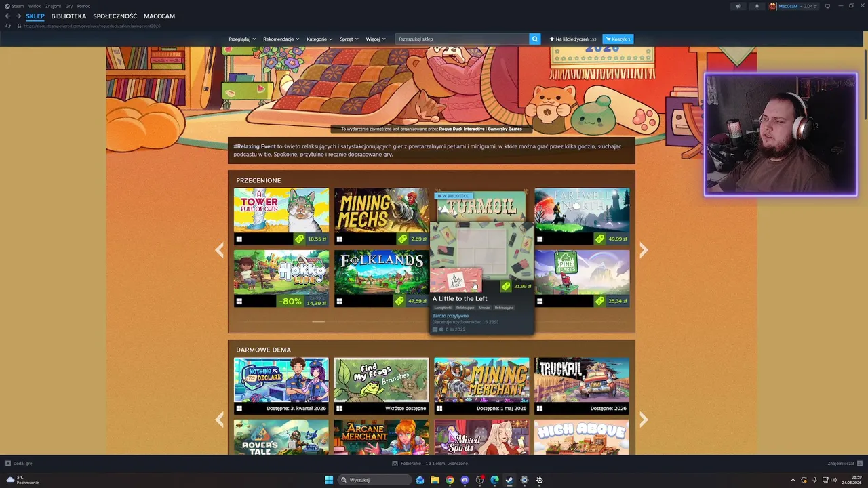Advance Darmowe Dema carousel with right arrow

644,420
